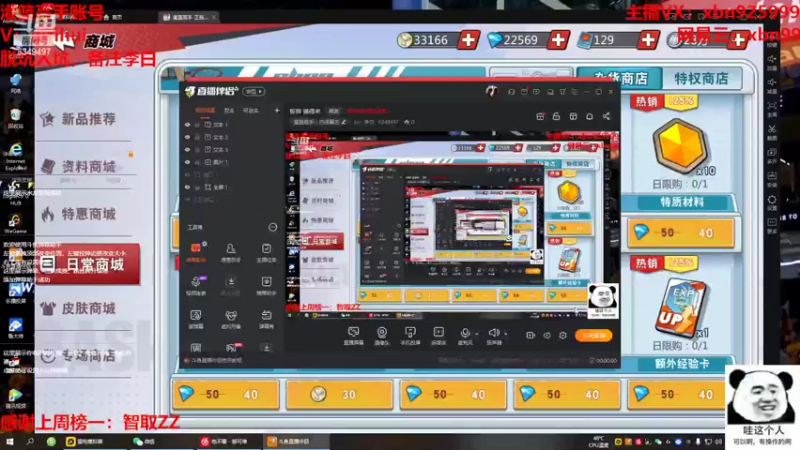The height and width of the screenshot is (450, 800).
Task: Select the gold hexagon x10 item
Action: (680, 147)
